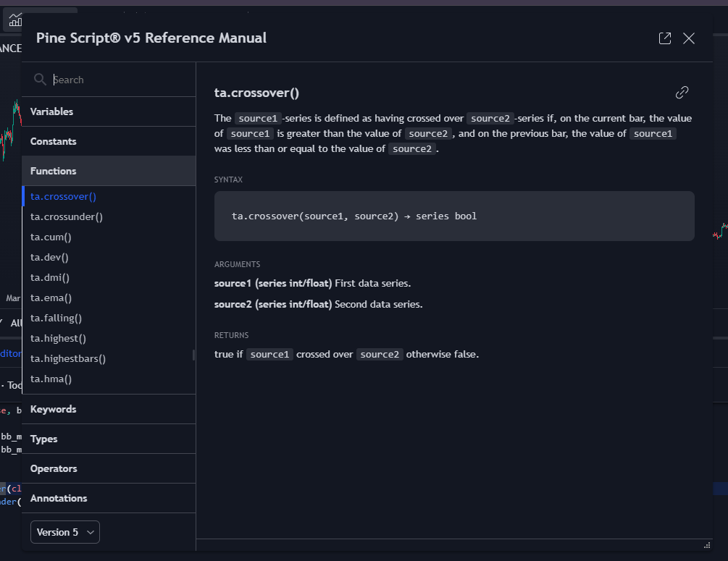Open ta.ema() documentation
The image size is (728, 561).
tap(49, 298)
